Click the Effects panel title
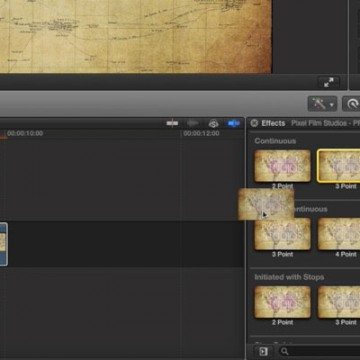360x360 pixels. point(273,123)
